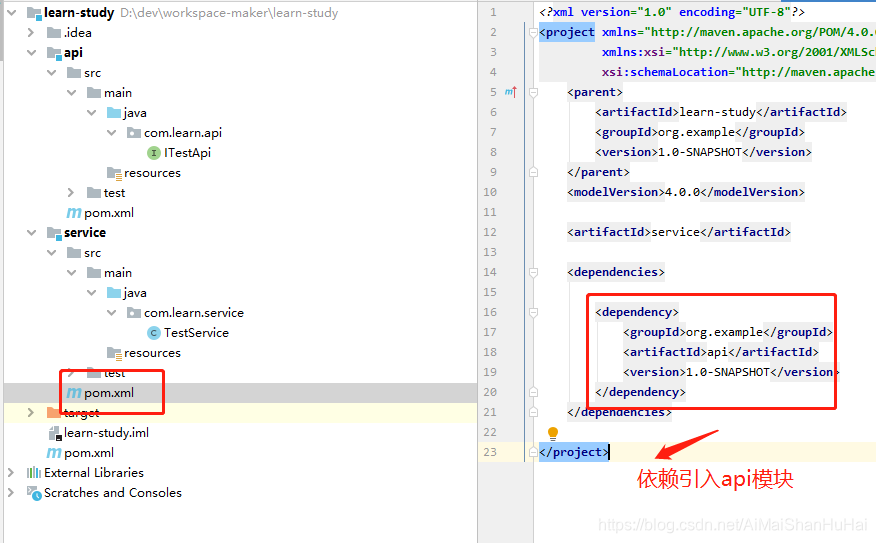Select the target folder
The width and height of the screenshot is (876, 543).
(x=82, y=413)
